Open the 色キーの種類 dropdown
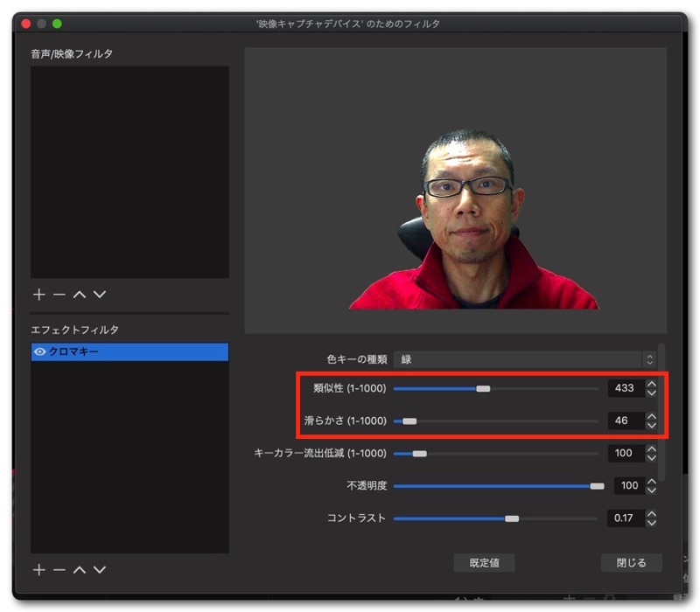Screen dimensions: 700x612 (524, 359)
